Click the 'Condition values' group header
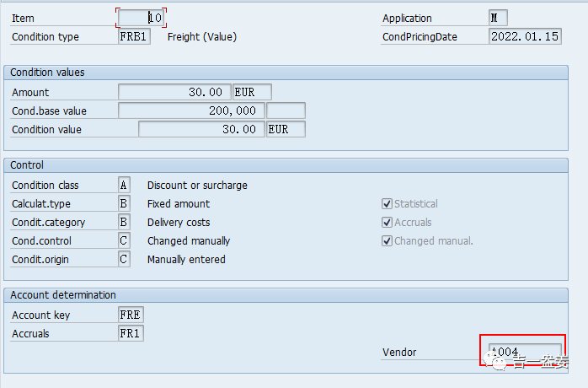588x388 pixels. tap(286, 73)
